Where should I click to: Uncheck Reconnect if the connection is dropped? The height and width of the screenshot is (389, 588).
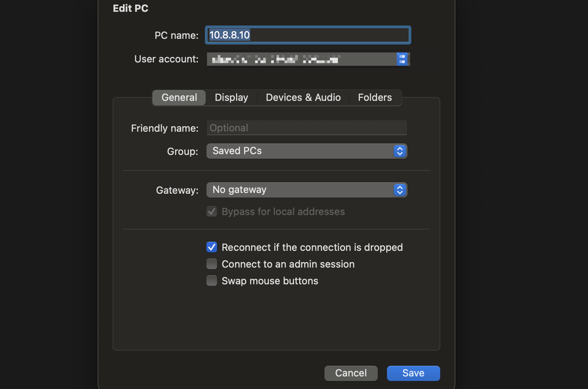tap(212, 247)
